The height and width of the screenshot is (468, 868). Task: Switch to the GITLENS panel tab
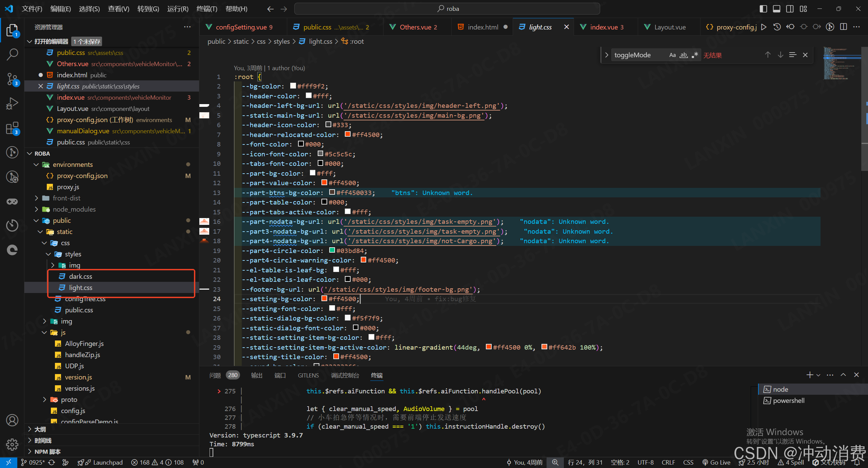[308, 375]
